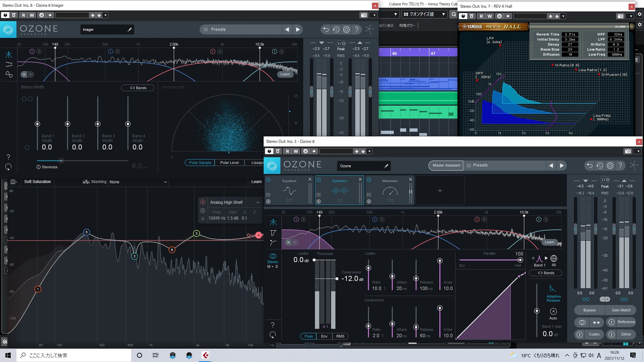Toggle the Reference power button
Viewport: 644px width, 362px height.
pos(611,322)
